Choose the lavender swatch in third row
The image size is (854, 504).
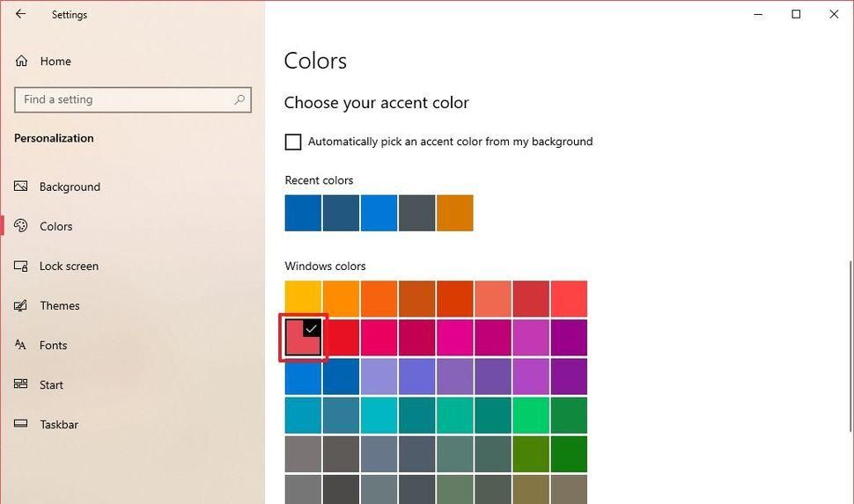pyautogui.click(x=379, y=376)
